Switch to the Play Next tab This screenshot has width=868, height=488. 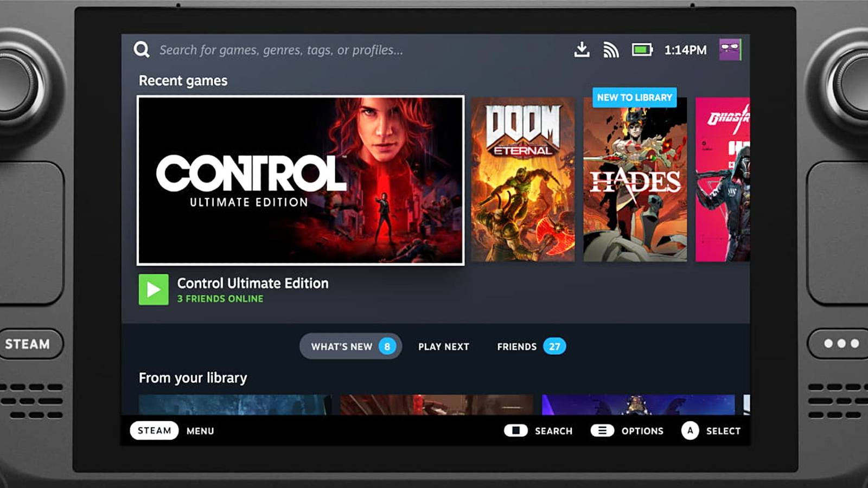pyautogui.click(x=444, y=346)
